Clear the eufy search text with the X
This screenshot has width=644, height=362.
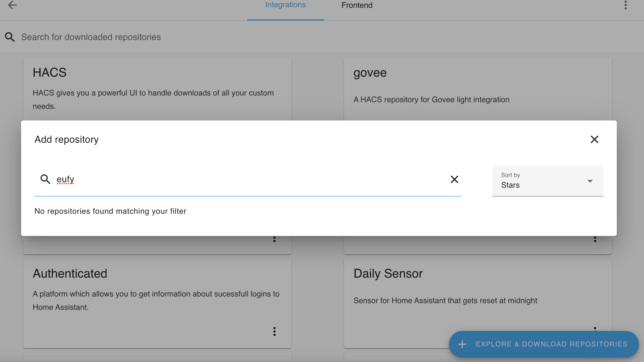(x=455, y=179)
